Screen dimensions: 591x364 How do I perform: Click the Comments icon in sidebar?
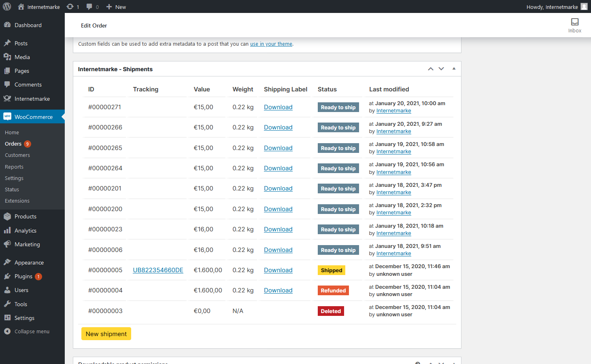tap(7, 85)
